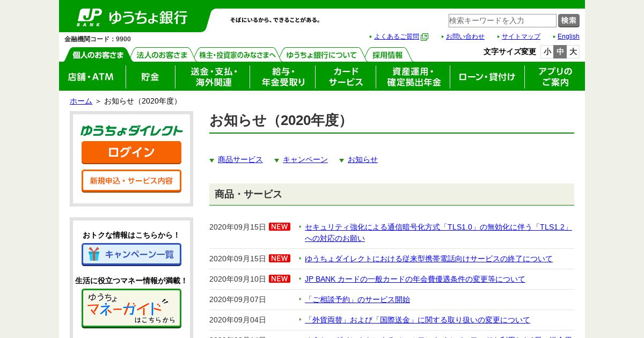
Task: Click the お知らせ（2020年度） page heading
Action: tap(281, 121)
